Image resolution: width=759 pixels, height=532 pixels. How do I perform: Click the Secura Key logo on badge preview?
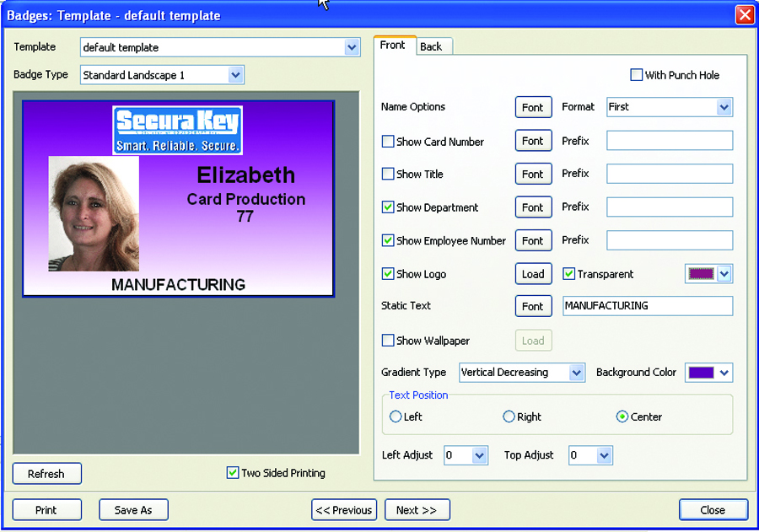[177, 130]
